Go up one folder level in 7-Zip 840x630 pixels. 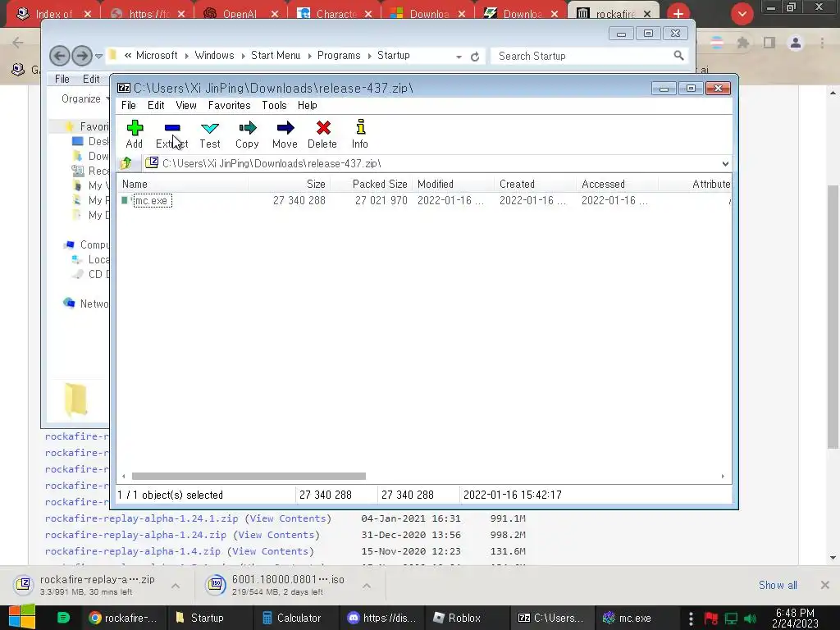click(x=126, y=163)
